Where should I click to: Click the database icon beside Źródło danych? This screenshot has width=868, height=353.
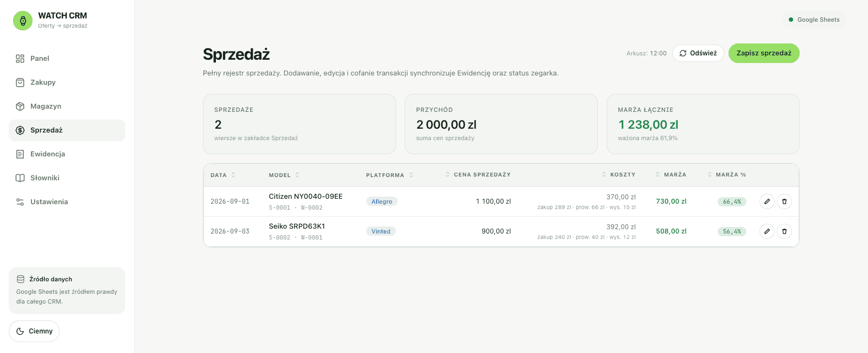(x=21, y=279)
